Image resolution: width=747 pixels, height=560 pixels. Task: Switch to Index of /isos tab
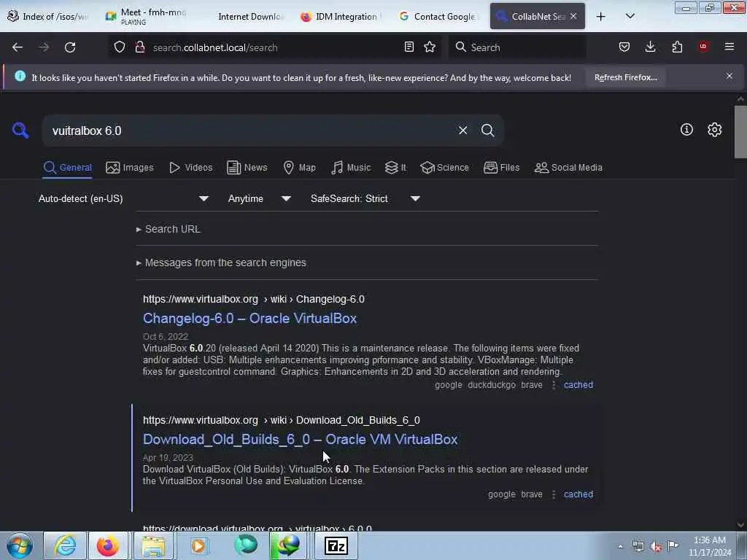(x=47, y=16)
